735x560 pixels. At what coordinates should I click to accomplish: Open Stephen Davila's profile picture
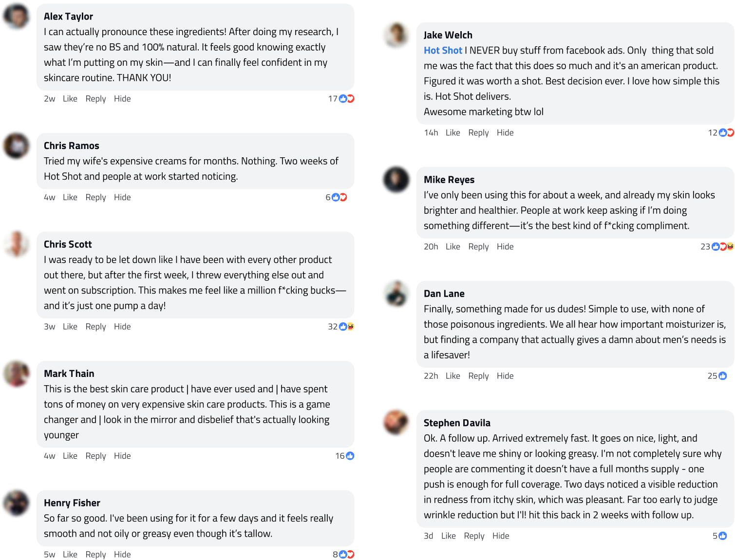click(x=396, y=423)
